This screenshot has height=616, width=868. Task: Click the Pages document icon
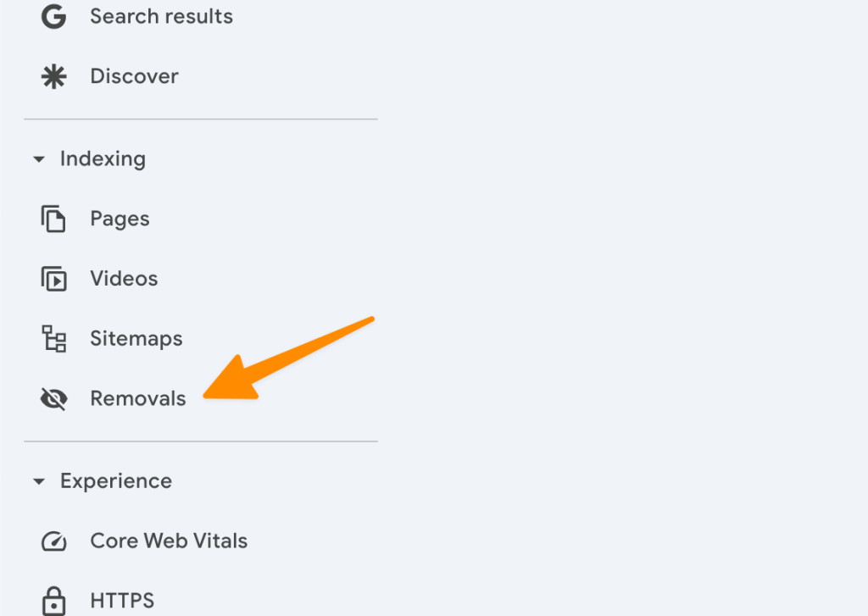pos(53,219)
